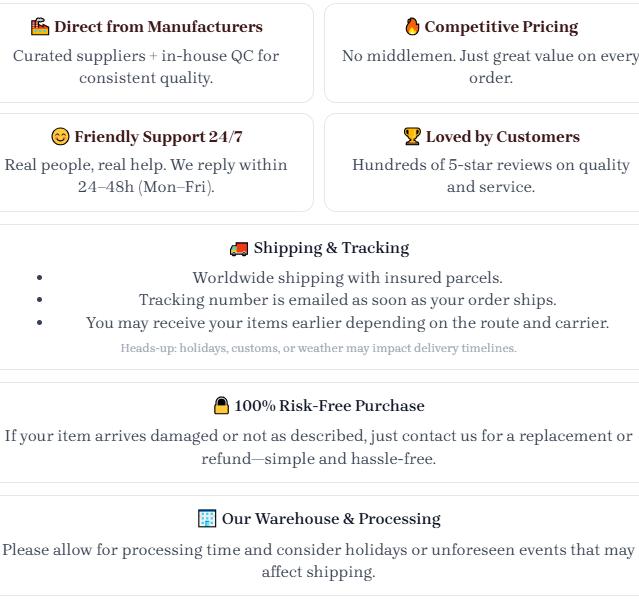Click the fire icon beside Competitive Pricing

click(x=412, y=27)
